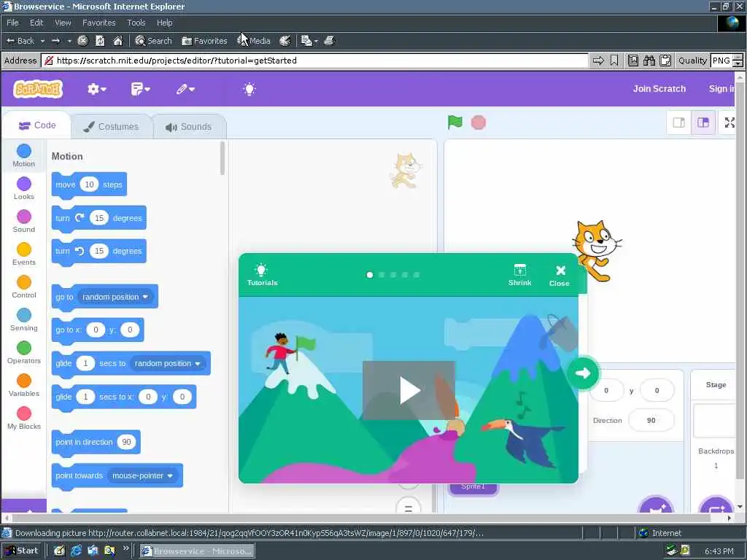
Task: Click the sprite Direction 90 field
Action: pos(651,421)
